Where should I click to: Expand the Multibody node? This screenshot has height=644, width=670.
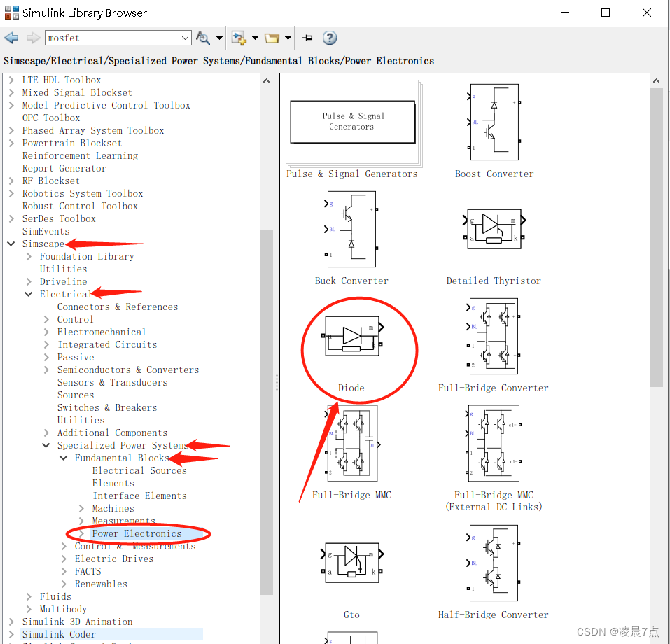pos(29,609)
